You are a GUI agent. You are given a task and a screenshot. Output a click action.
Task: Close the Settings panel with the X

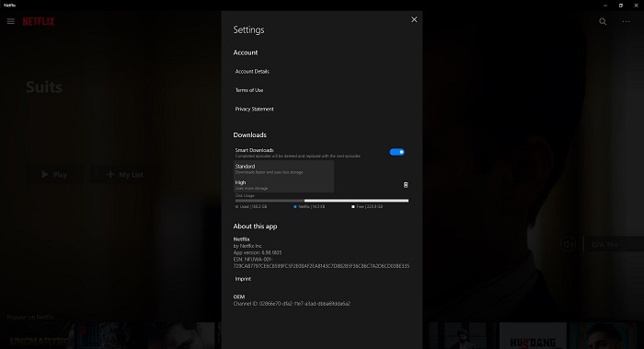[x=414, y=19]
